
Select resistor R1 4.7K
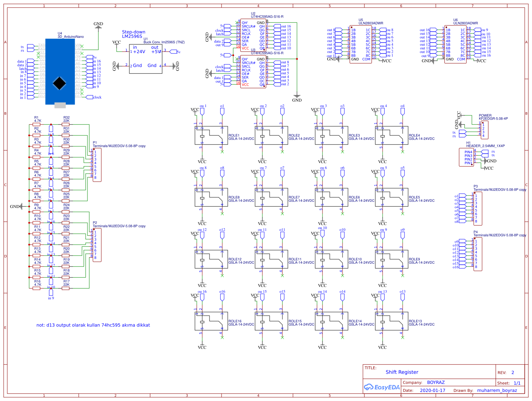[36, 124]
